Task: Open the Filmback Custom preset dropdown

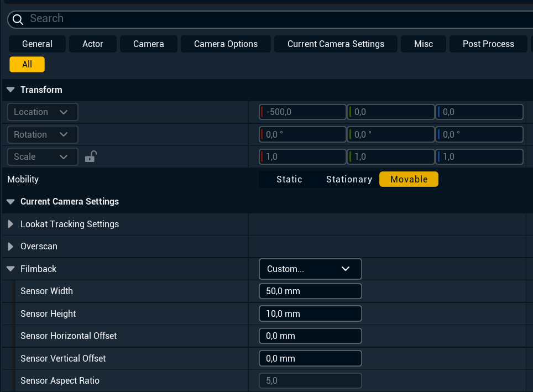Action: (x=310, y=269)
